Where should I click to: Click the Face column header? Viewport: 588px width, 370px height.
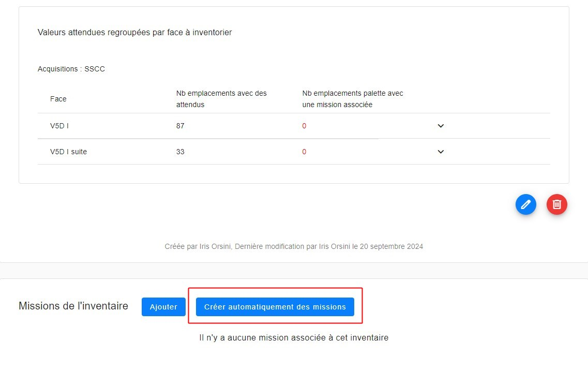(x=58, y=99)
